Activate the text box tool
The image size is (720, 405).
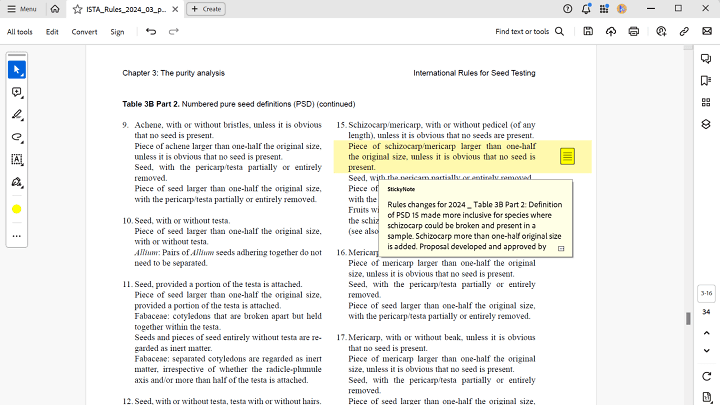tap(17, 160)
